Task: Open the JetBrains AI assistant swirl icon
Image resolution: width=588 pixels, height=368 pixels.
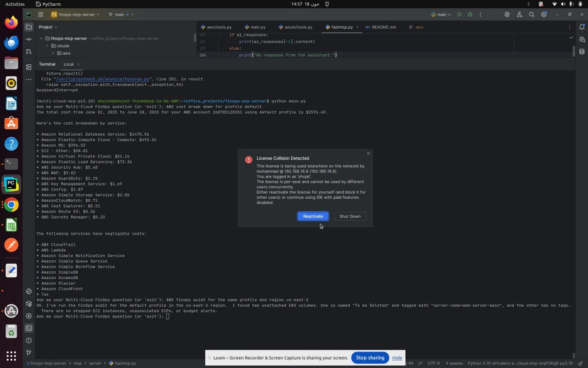Action: coord(507,15)
